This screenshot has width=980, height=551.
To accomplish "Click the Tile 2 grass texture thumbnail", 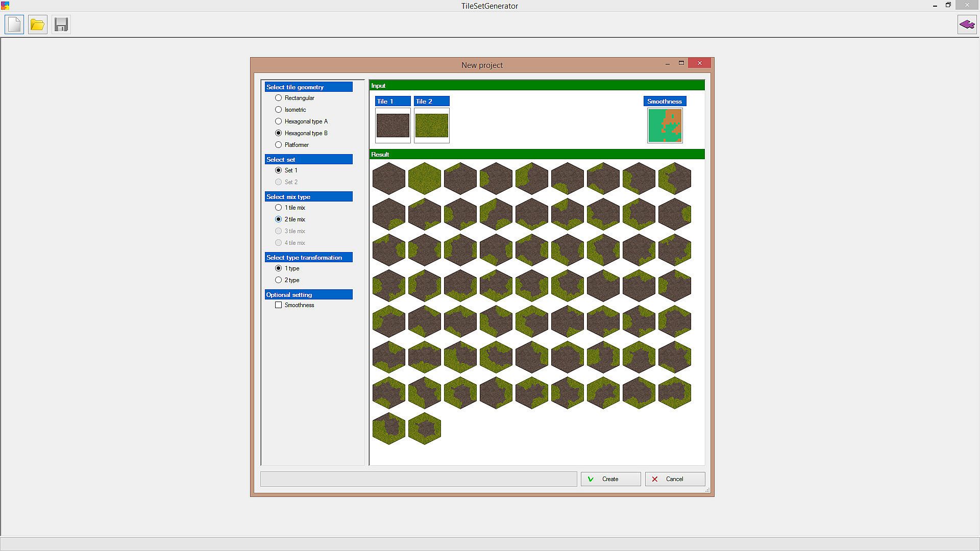I will click(432, 126).
